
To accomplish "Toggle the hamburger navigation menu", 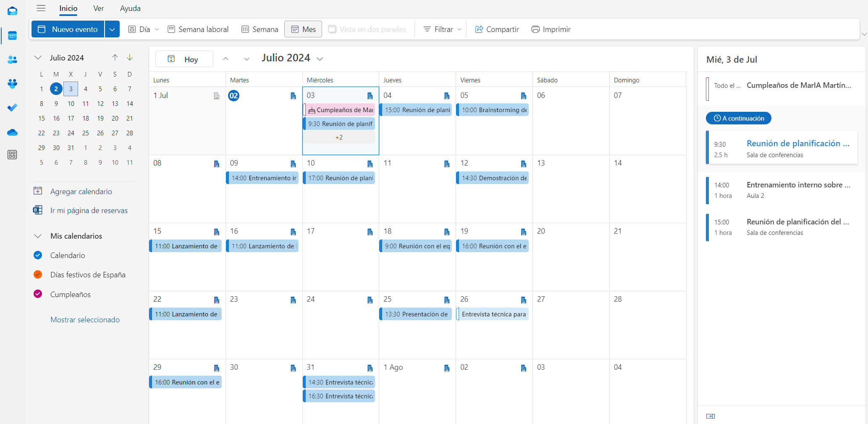I will [41, 8].
